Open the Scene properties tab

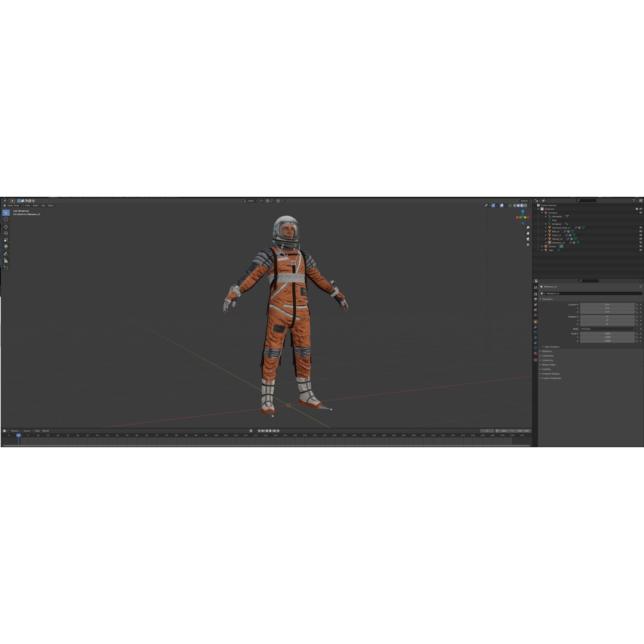pyautogui.click(x=535, y=309)
